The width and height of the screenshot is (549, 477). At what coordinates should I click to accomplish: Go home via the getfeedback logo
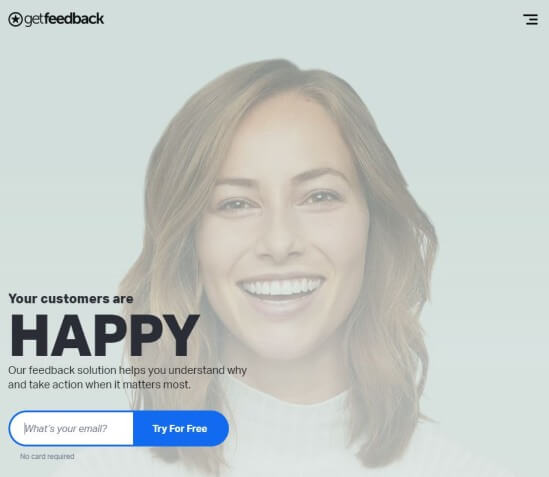[x=56, y=19]
